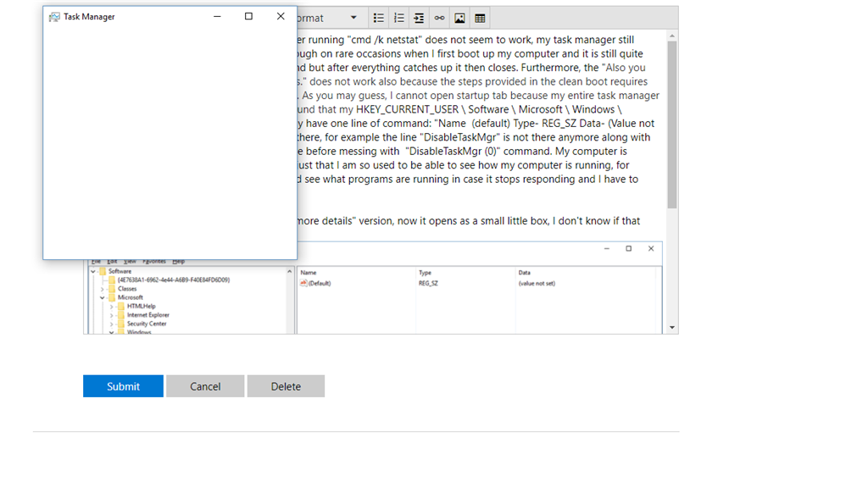The width and height of the screenshot is (868, 487).
Task: Click the insert image icon
Action: [x=459, y=18]
